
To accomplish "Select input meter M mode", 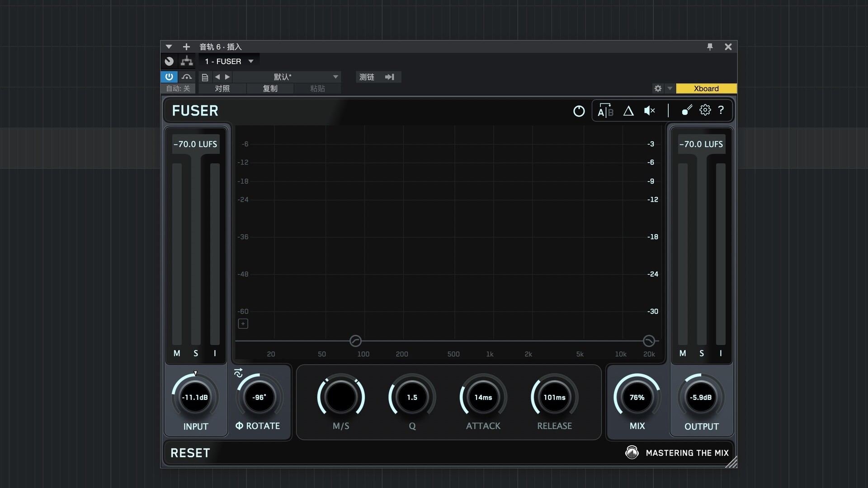I will click(x=177, y=353).
